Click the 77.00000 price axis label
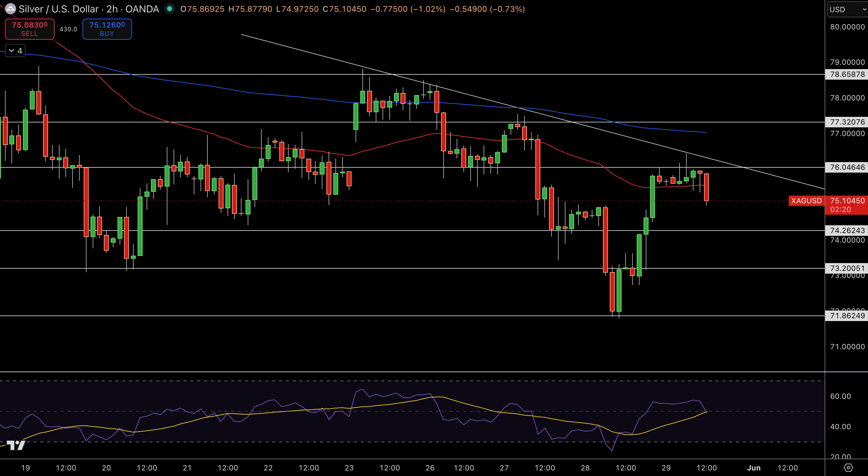The height and width of the screenshot is (476, 868). pyautogui.click(x=847, y=134)
